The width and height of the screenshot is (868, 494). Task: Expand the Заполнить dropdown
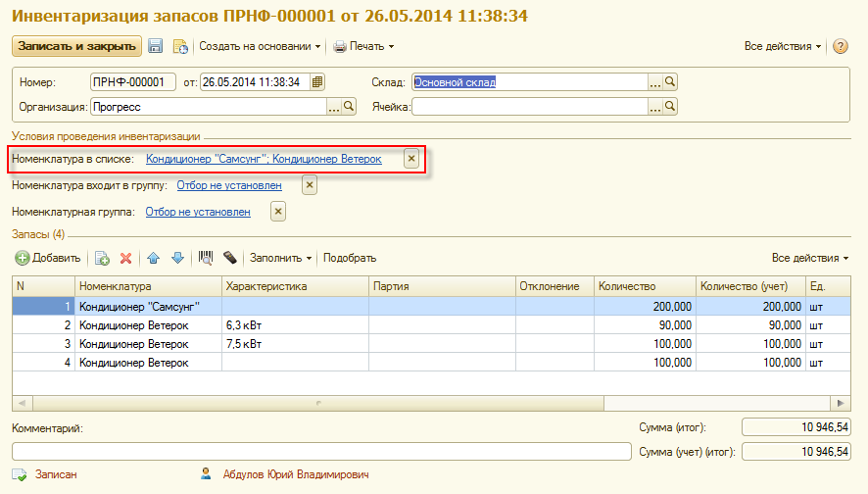coord(281,258)
